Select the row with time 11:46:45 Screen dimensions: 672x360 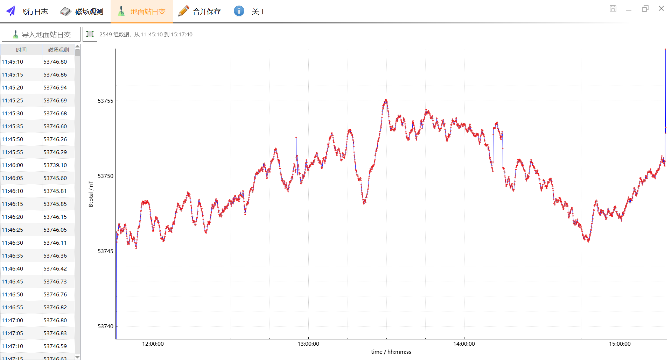(x=37, y=282)
